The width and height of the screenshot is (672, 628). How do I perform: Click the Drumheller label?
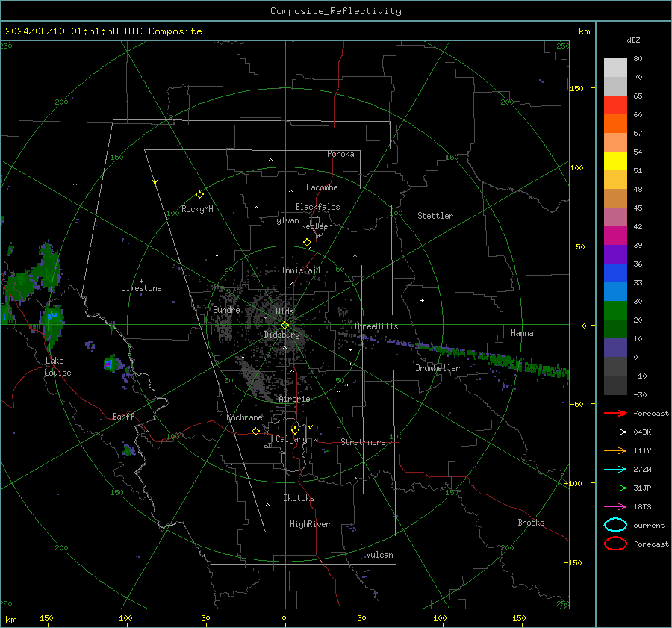coord(438,368)
